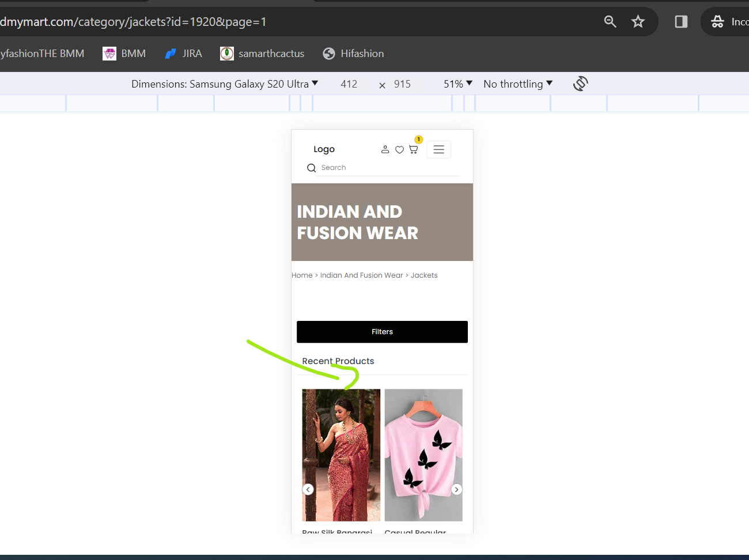Click the Recent Products heading
749x560 pixels.
click(338, 361)
